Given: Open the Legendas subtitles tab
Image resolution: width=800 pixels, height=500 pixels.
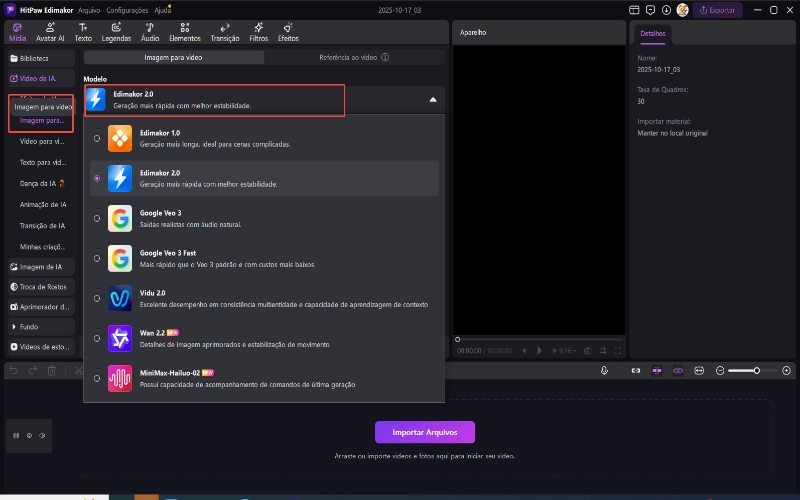Looking at the screenshot, I should 116,32.
